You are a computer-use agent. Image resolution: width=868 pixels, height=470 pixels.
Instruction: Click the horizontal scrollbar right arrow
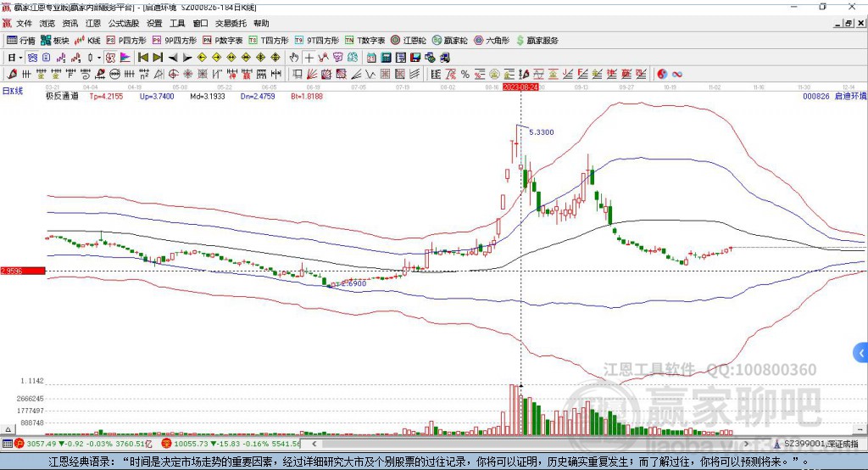click(746, 444)
